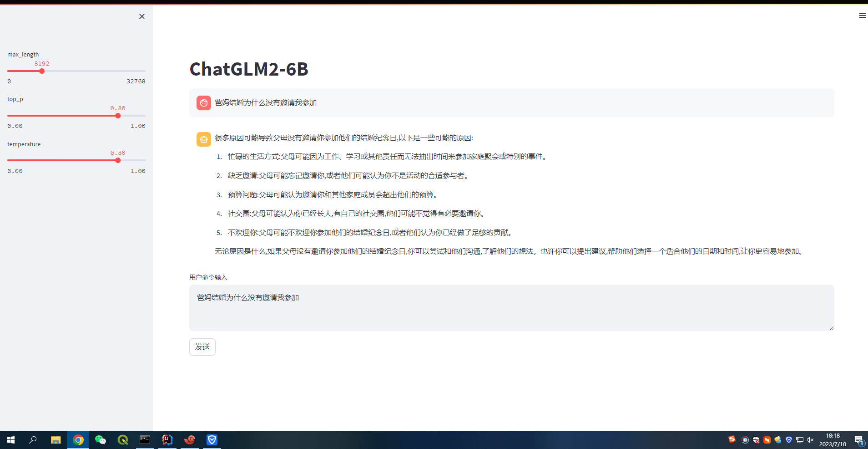This screenshot has width=868, height=449.
Task: Open Windows Security tray icon with red X
Action: tap(756, 440)
